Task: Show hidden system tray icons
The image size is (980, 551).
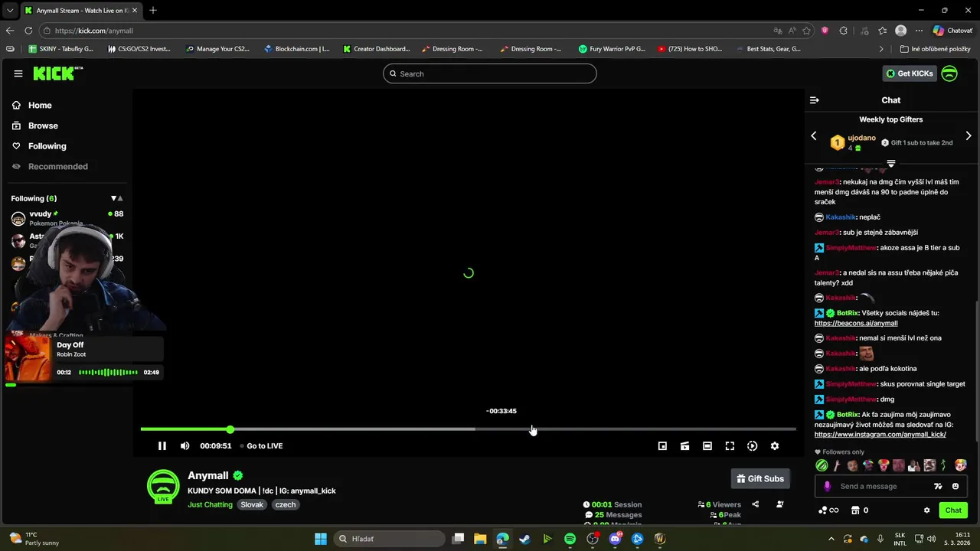Action: [x=831, y=539]
